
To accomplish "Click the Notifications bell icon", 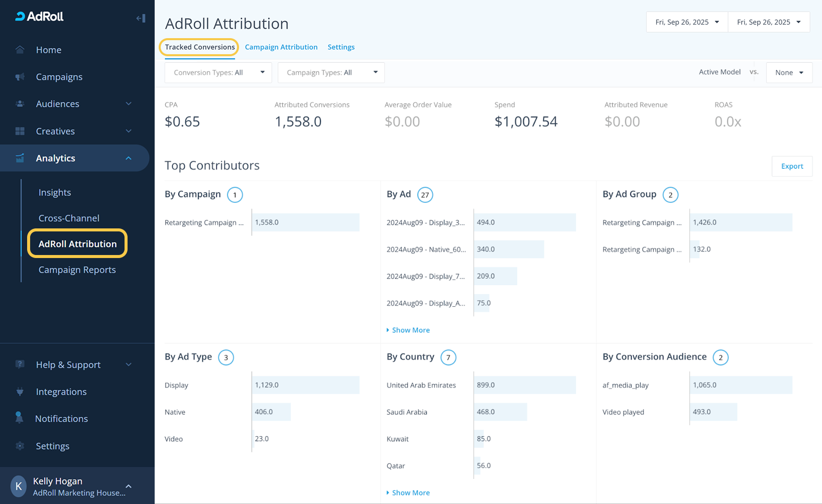I will [x=20, y=418].
